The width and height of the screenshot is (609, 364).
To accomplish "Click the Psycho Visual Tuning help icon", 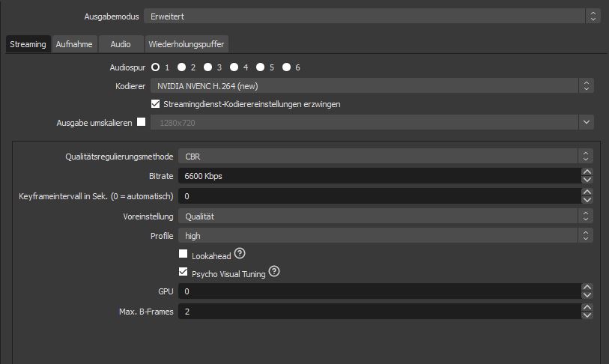I will [x=274, y=272].
